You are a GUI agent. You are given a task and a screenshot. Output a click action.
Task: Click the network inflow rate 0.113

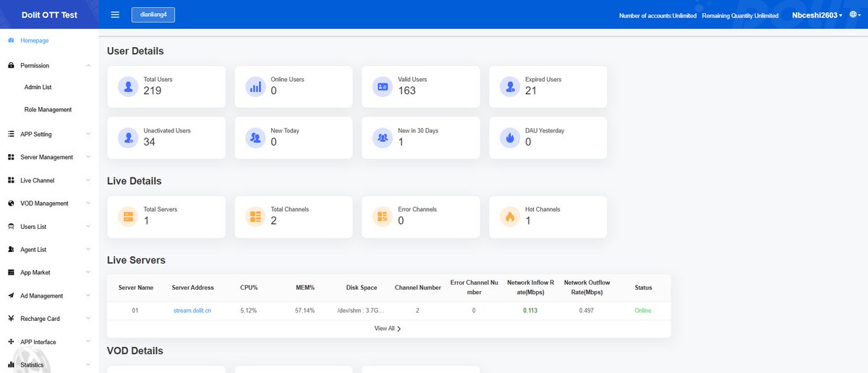point(530,311)
